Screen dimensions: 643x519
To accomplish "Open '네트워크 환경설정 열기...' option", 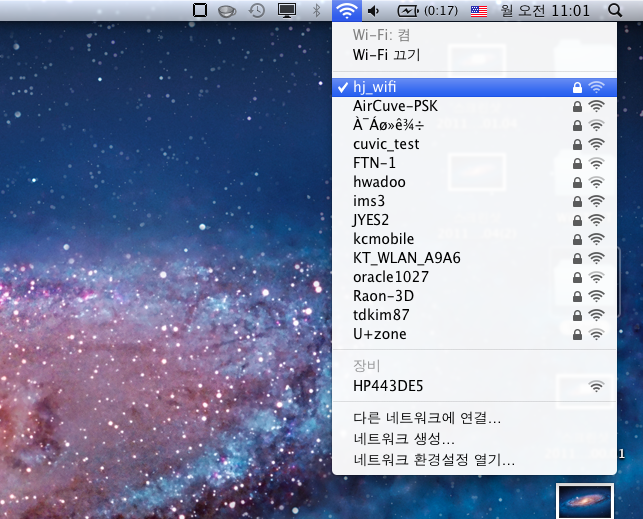I will 474,460.
